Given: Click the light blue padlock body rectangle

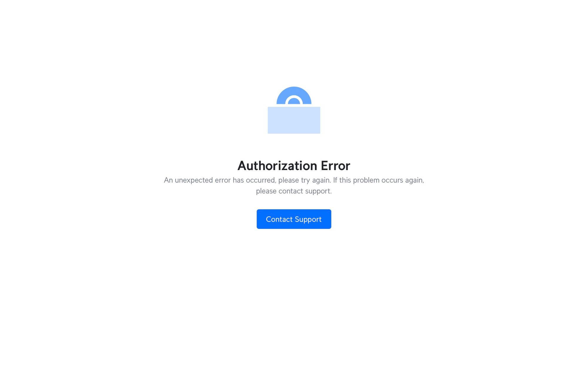Looking at the screenshot, I should (294, 120).
